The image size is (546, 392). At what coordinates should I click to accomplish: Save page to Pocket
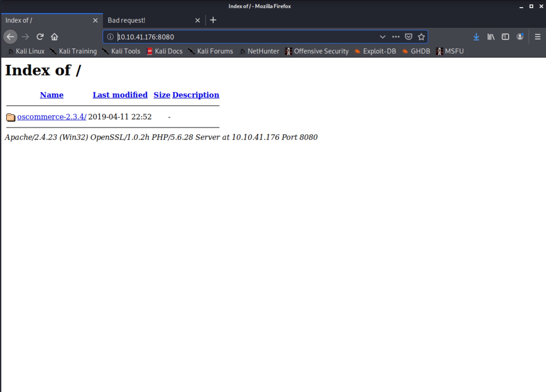408,37
